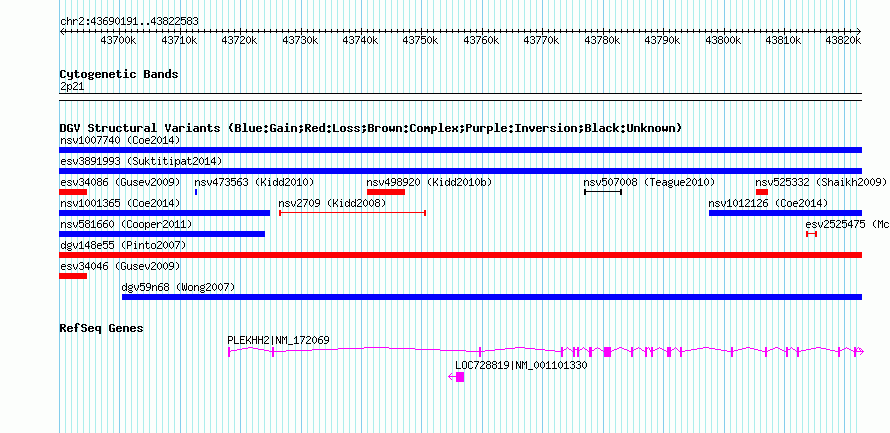Open variant label dgv148e55 (Pinto2007)

click(x=123, y=245)
